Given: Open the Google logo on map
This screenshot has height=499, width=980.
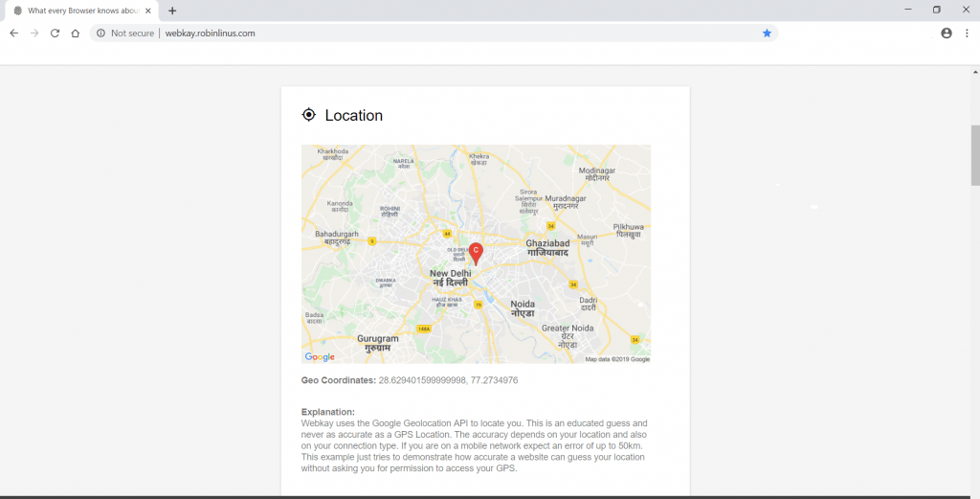Looking at the screenshot, I should click(x=320, y=357).
